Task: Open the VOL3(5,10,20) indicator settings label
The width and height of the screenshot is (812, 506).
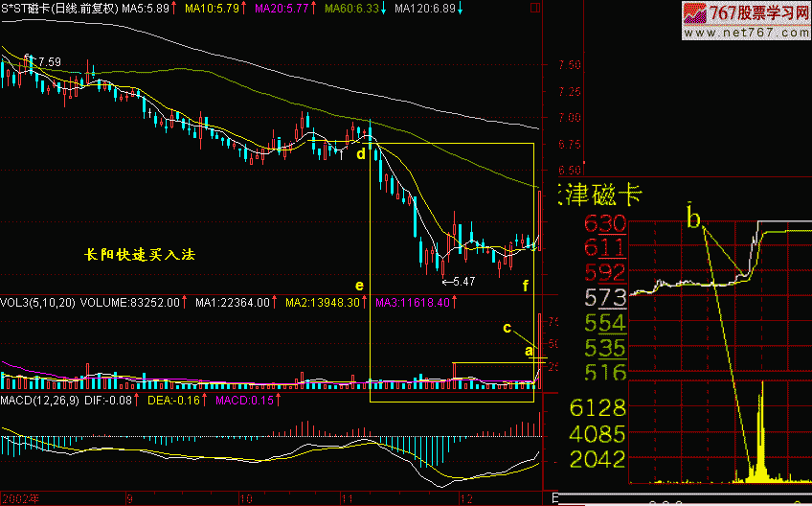Action: pos(37,302)
